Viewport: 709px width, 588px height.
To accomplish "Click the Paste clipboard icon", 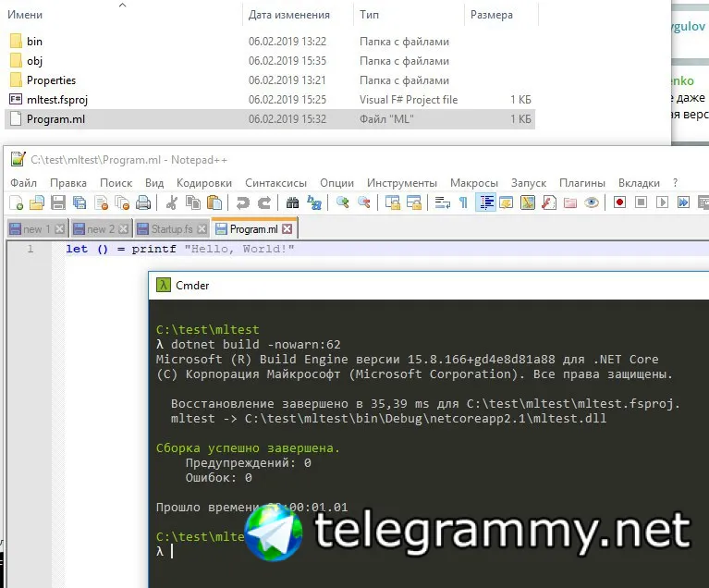I will tap(214, 202).
